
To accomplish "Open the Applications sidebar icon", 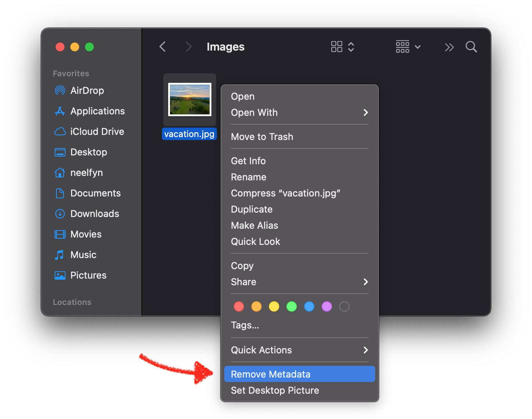I will [60, 111].
